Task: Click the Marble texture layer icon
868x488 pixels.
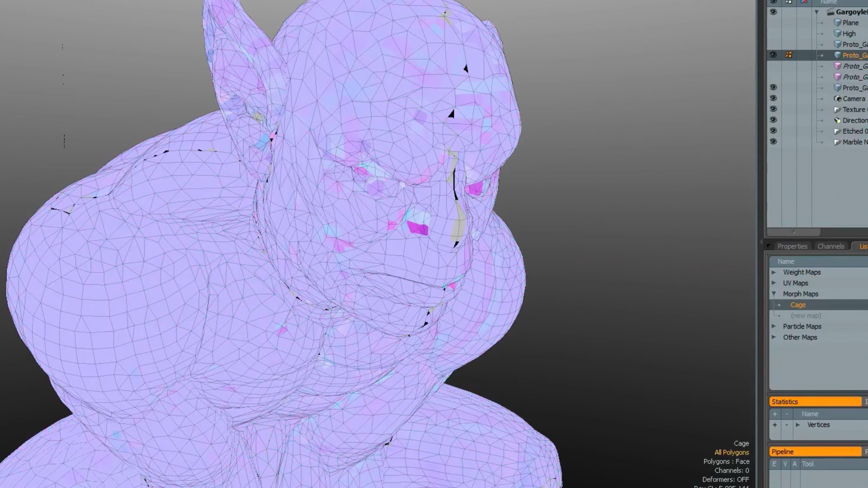Action: pos(837,141)
